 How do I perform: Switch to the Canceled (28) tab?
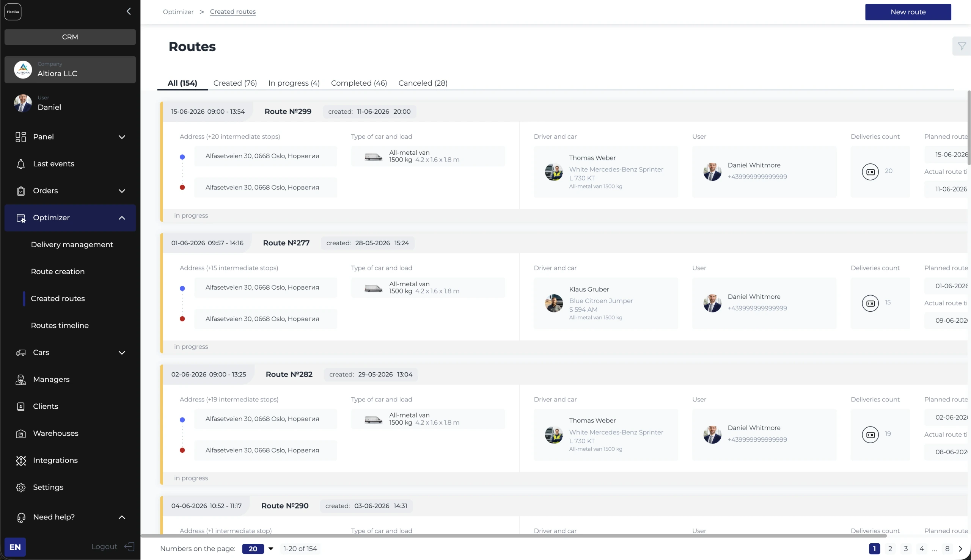[423, 83]
